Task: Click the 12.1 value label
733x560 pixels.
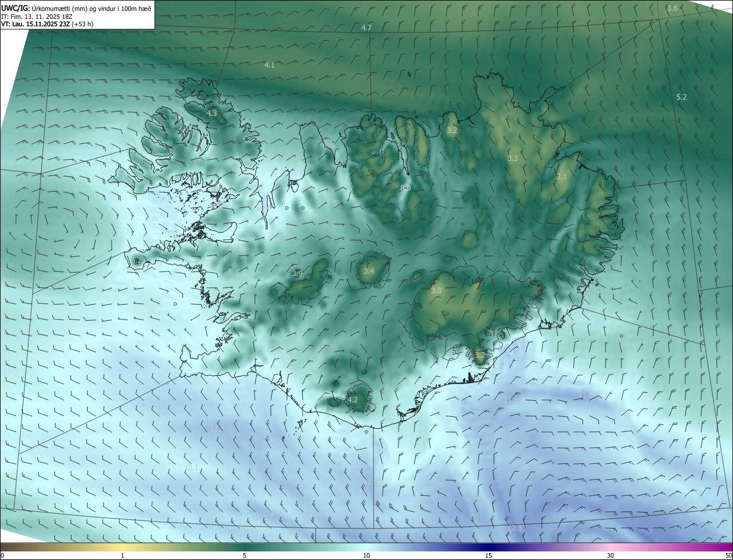Action: point(515,529)
